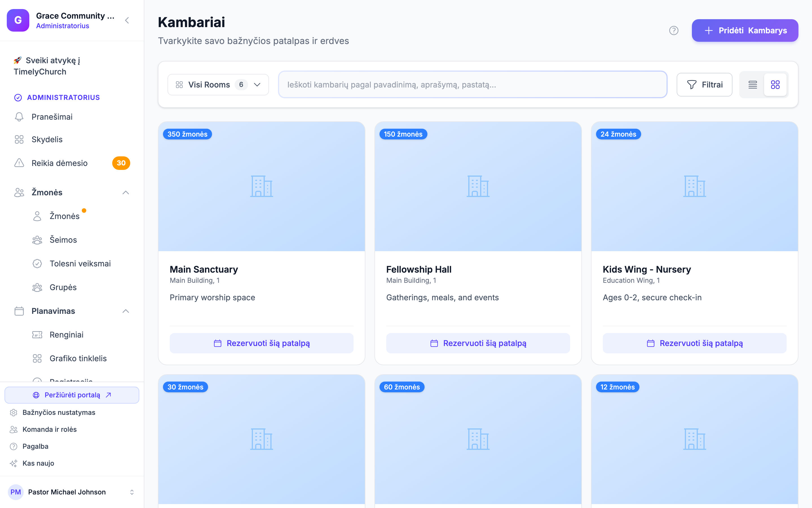Reserve the Kids Wing - Nursery room
This screenshot has height=508, width=812.
(x=694, y=343)
